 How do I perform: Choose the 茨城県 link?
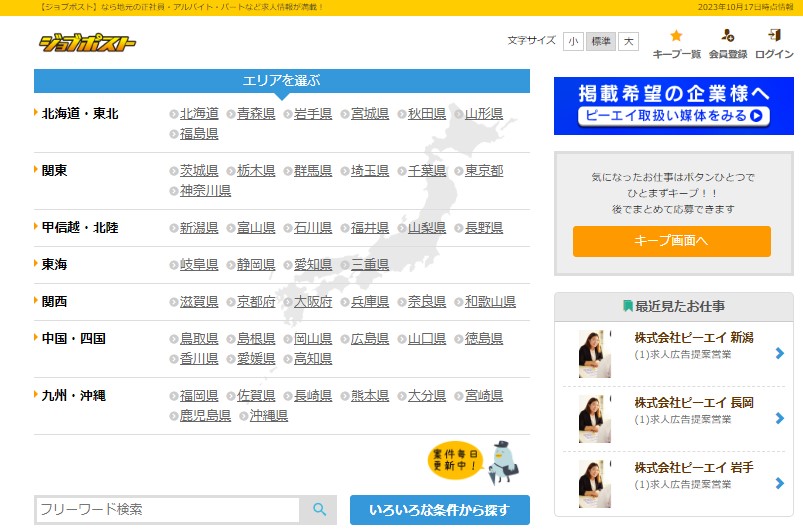click(199, 171)
